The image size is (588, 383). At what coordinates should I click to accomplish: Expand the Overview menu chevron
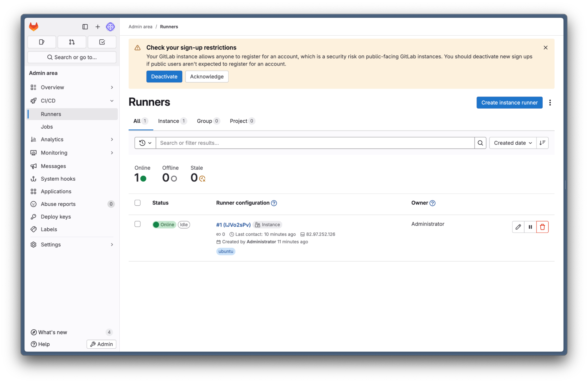[x=112, y=87]
